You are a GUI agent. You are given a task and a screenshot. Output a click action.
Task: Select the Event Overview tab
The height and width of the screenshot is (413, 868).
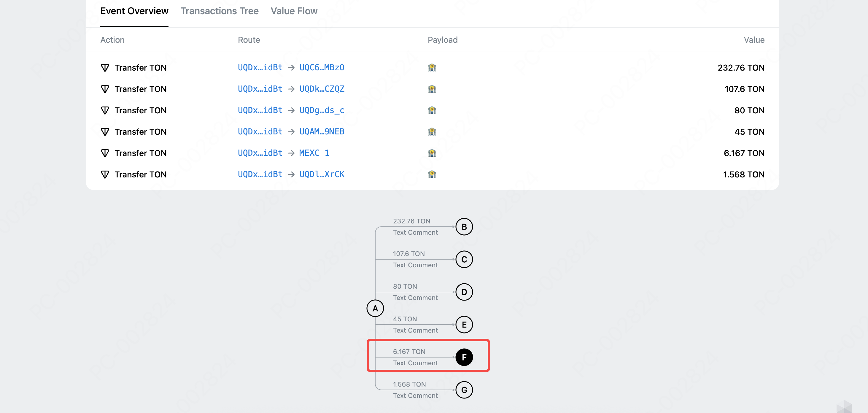click(x=134, y=11)
